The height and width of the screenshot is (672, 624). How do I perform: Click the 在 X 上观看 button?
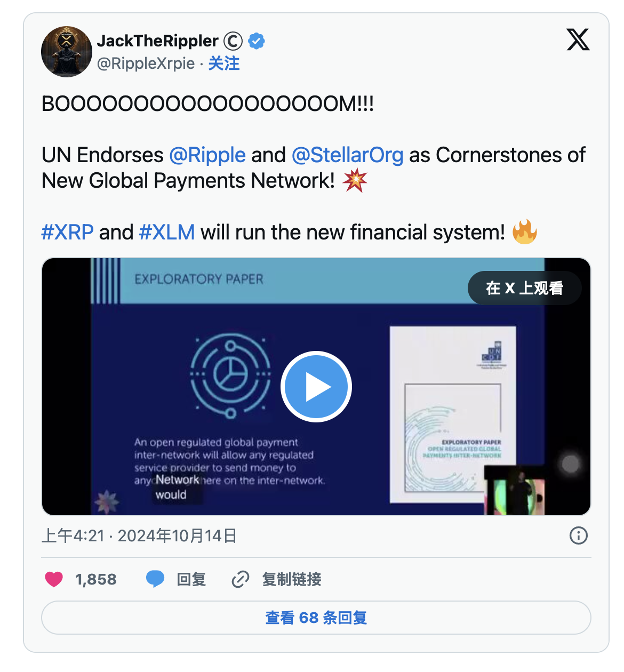click(x=525, y=288)
